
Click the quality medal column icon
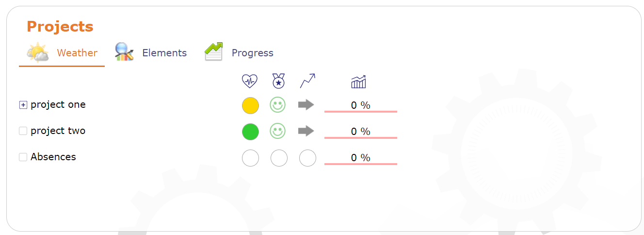pos(278,81)
